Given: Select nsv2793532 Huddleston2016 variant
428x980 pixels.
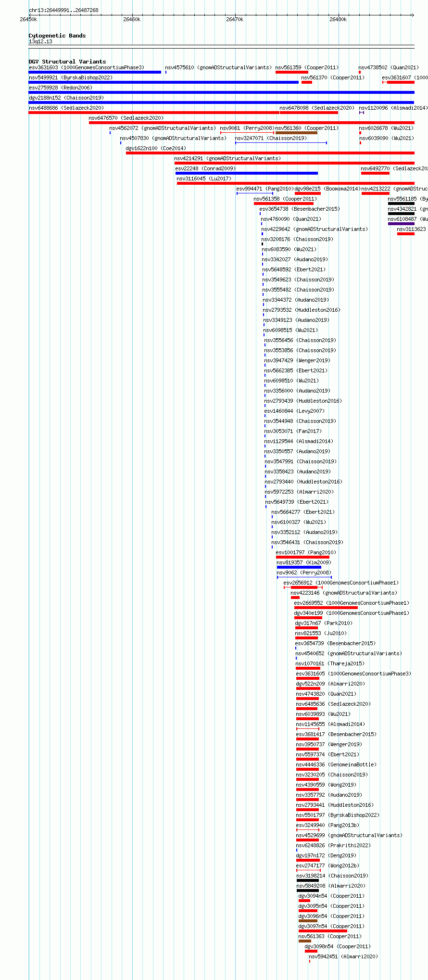Looking at the screenshot, I should [301, 310].
